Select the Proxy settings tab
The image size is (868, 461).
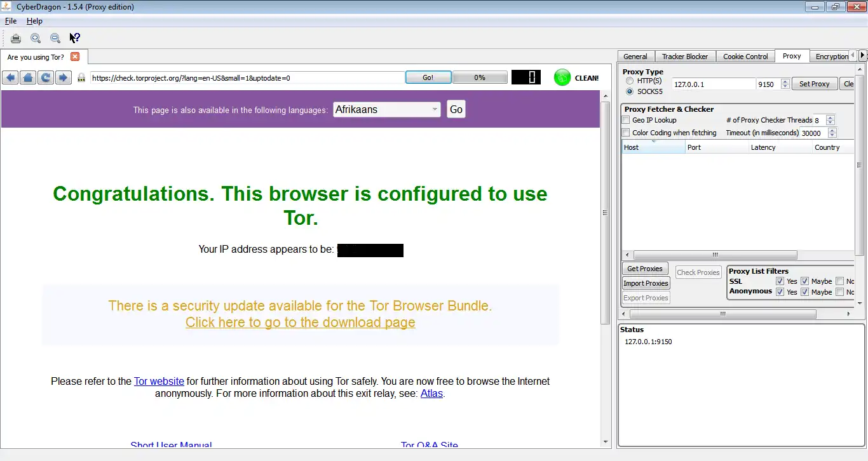[792, 56]
